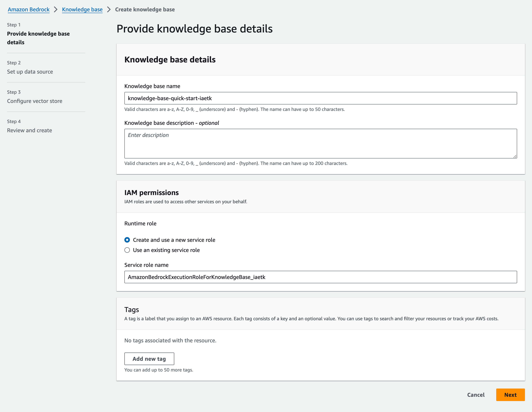Go to Step 2 Set up data source
The image size is (532, 412).
coord(30,72)
